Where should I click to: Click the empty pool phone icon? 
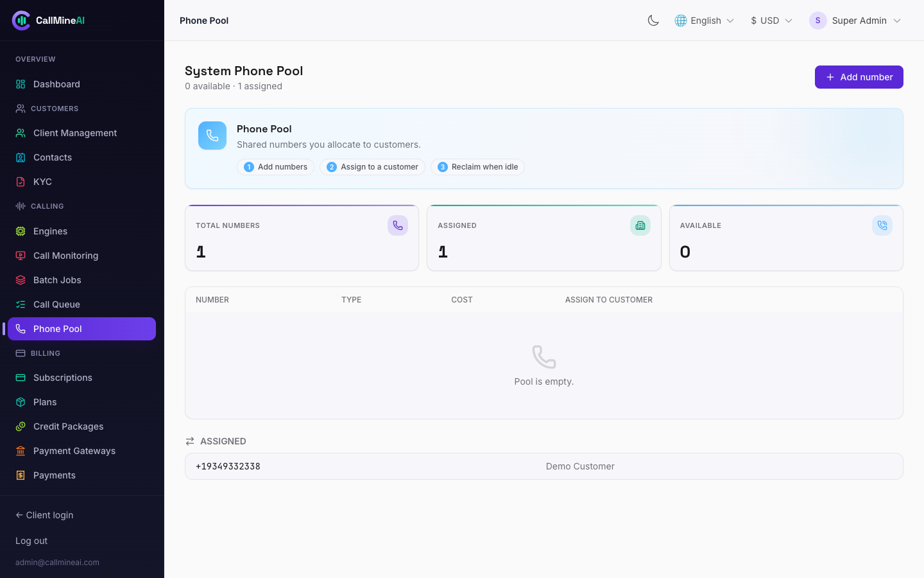click(544, 357)
